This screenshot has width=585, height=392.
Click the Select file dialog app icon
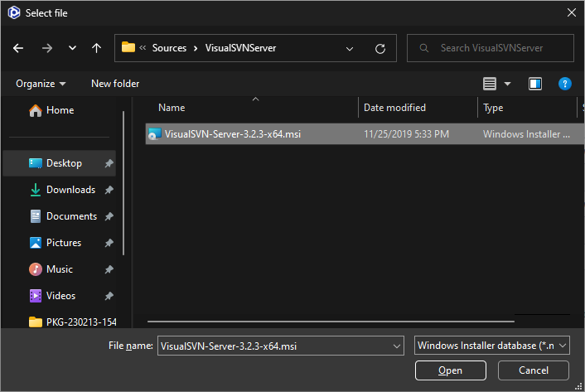point(14,12)
